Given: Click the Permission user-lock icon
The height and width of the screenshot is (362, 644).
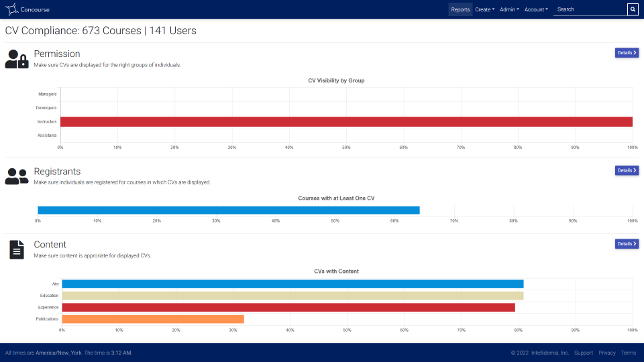Looking at the screenshot, I should 17,59.
